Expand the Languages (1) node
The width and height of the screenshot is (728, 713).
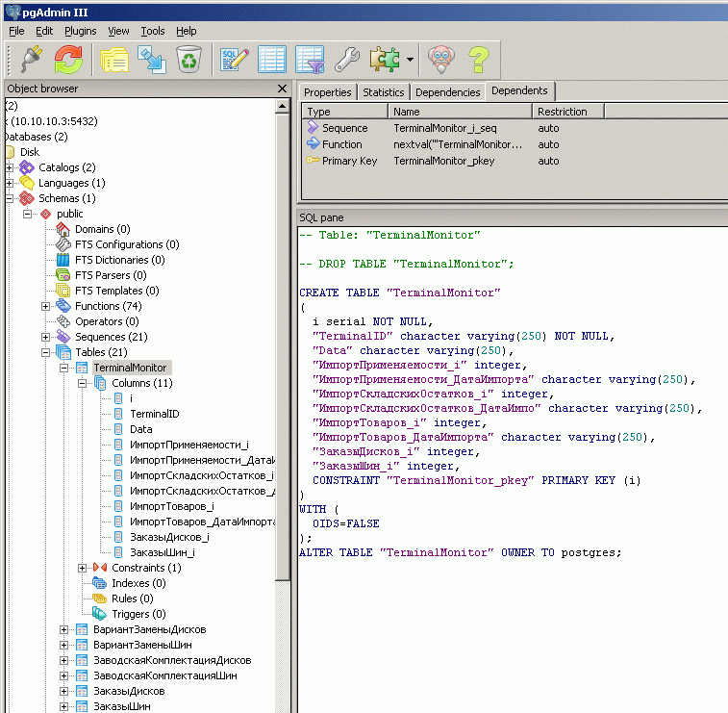pyautogui.click(x=9, y=183)
